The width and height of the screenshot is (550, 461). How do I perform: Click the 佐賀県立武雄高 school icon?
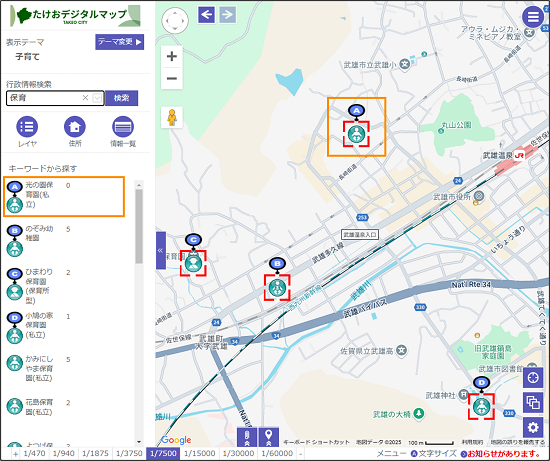tap(401, 350)
